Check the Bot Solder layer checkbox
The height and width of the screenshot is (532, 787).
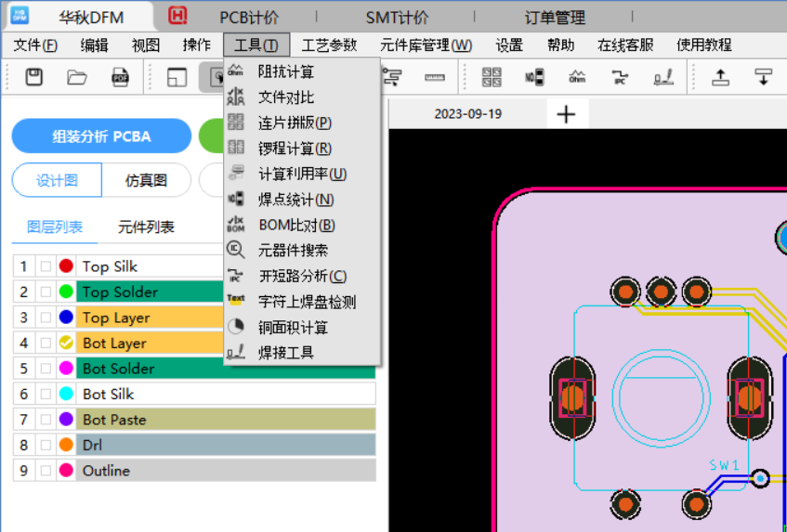click(x=46, y=369)
